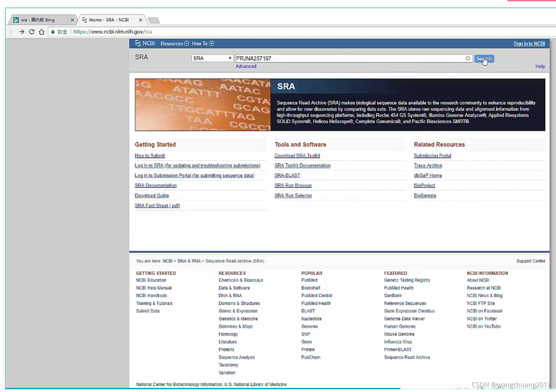Click the browser back arrow
The height and width of the screenshot is (392, 556).
click(x=12, y=32)
